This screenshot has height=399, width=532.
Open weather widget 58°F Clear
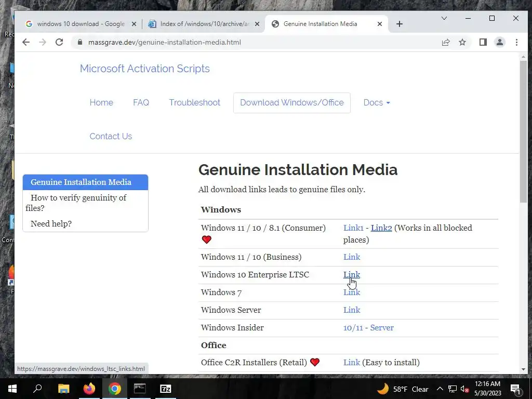coord(403,389)
